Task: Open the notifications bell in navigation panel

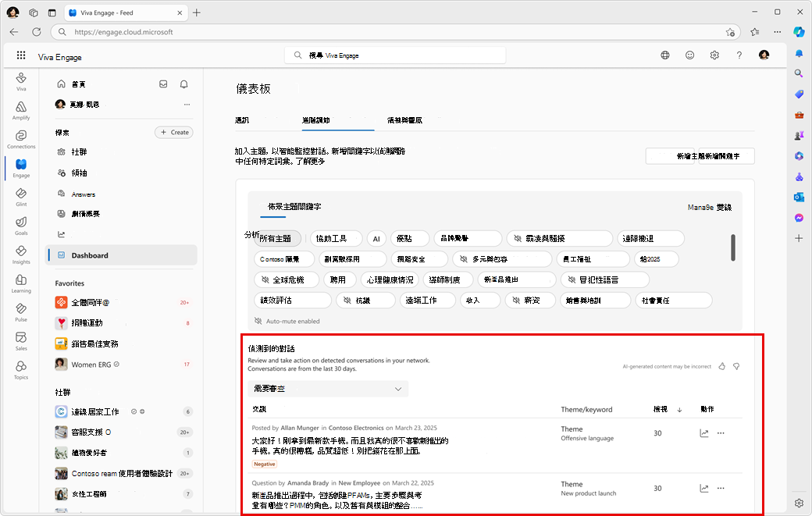Action: [x=183, y=84]
